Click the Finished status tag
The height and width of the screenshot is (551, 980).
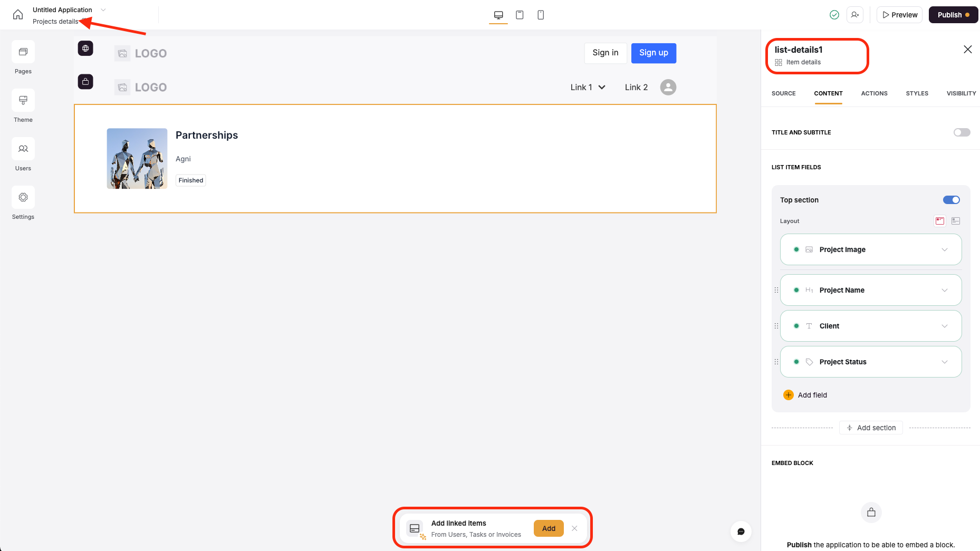pos(191,180)
